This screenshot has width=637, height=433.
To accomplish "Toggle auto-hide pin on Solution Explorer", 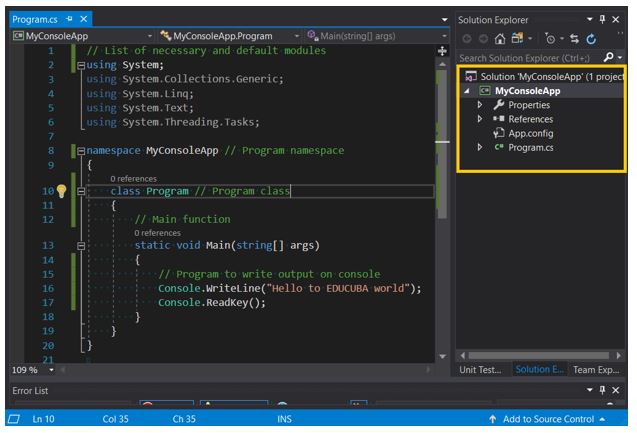I will point(604,20).
